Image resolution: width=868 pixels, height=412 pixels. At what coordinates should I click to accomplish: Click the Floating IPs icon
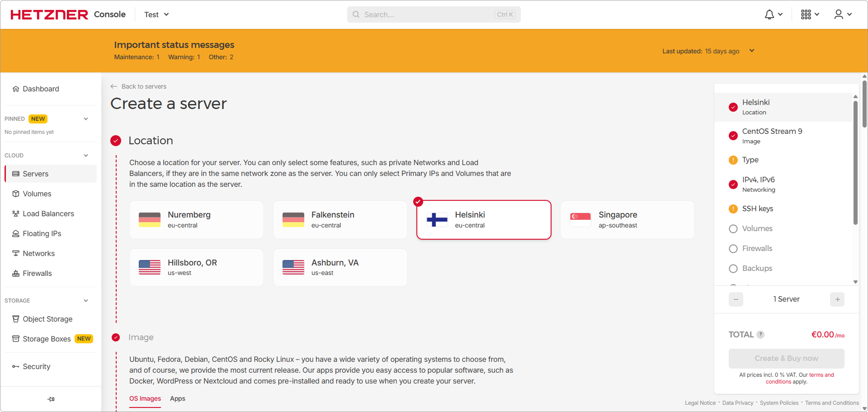(x=16, y=233)
